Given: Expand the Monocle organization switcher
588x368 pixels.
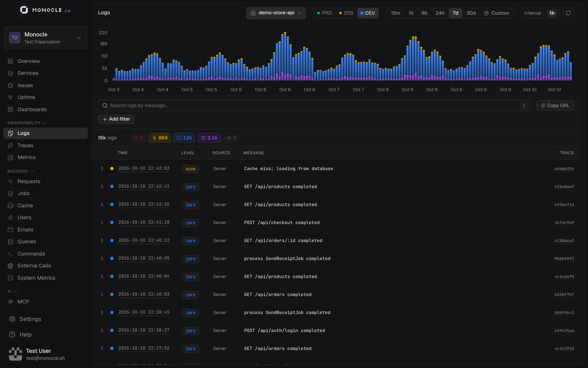Looking at the screenshot, I should (46, 38).
